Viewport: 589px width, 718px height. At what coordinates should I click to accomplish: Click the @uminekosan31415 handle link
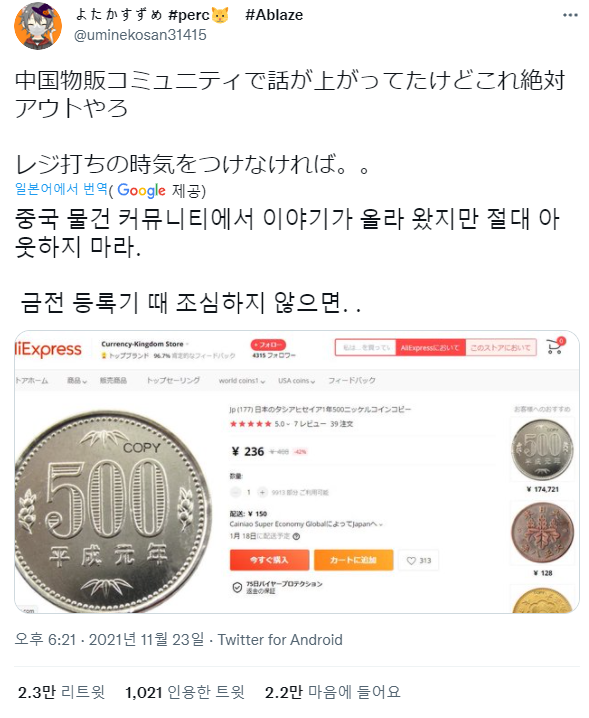[x=140, y=35]
